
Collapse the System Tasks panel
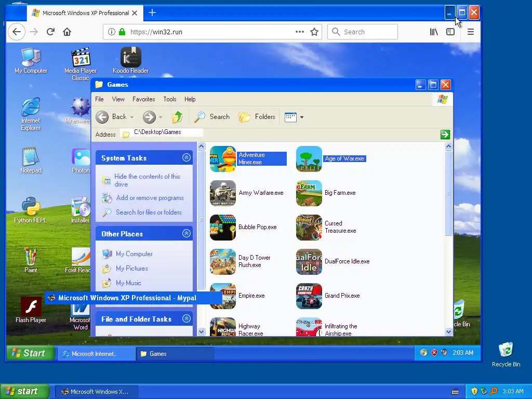click(x=187, y=157)
